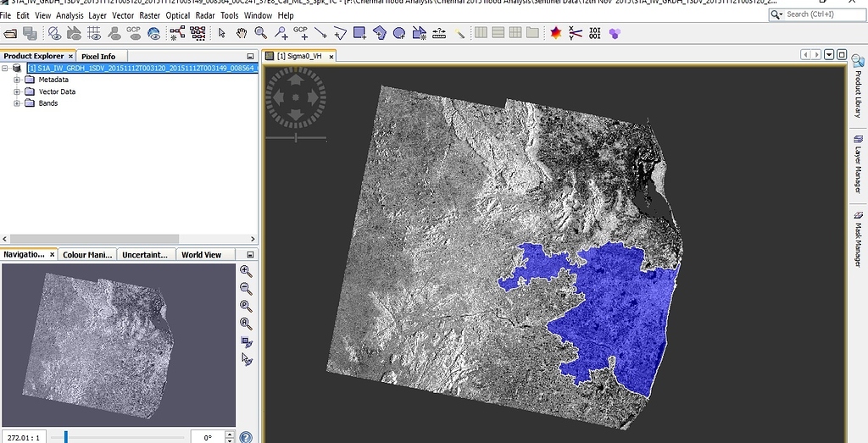The image size is (868, 443).
Task: Click the zoom slider in Navigation panel
Action: pos(66,437)
